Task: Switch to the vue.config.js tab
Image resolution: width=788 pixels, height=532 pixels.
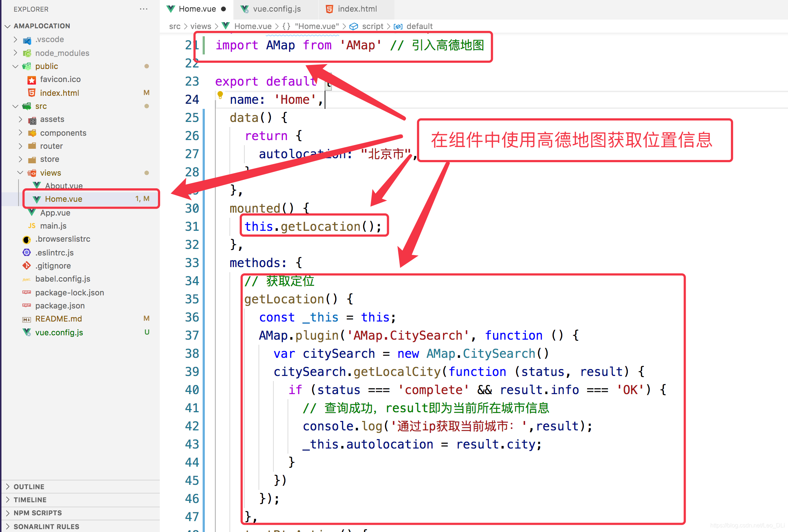Action: click(276, 9)
